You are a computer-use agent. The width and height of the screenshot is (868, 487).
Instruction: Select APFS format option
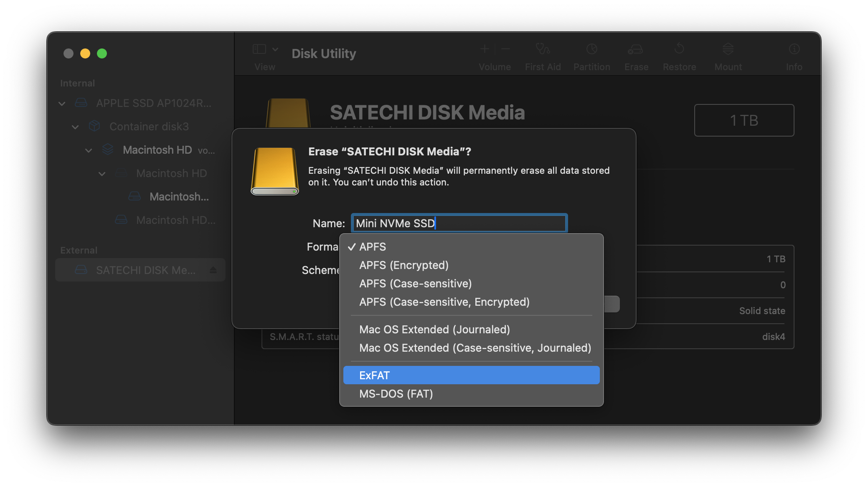point(471,246)
